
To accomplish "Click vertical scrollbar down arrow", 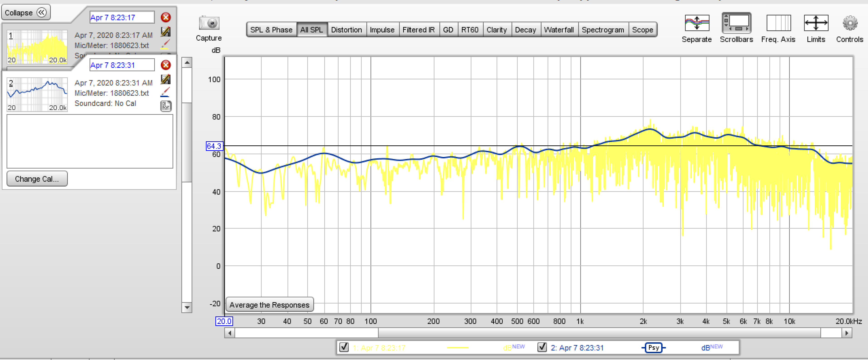I will point(187,307).
